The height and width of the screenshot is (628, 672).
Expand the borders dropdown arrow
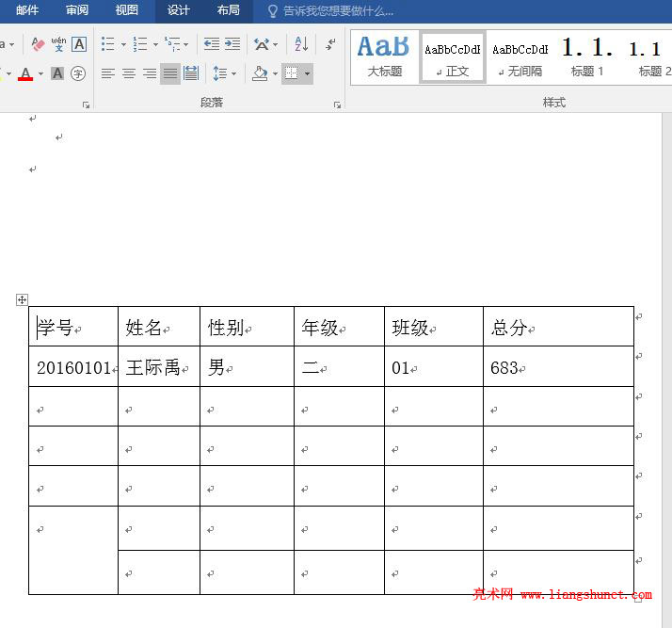pos(307,74)
